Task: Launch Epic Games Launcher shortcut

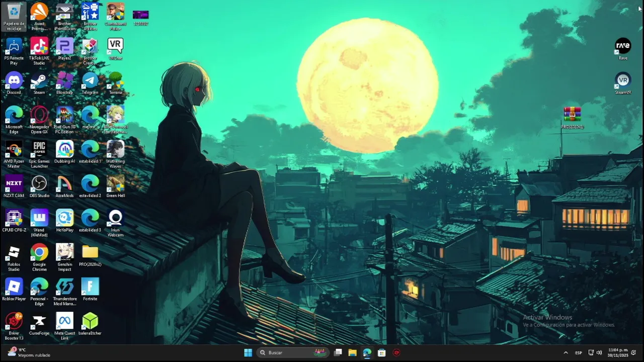Action: [x=39, y=154]
